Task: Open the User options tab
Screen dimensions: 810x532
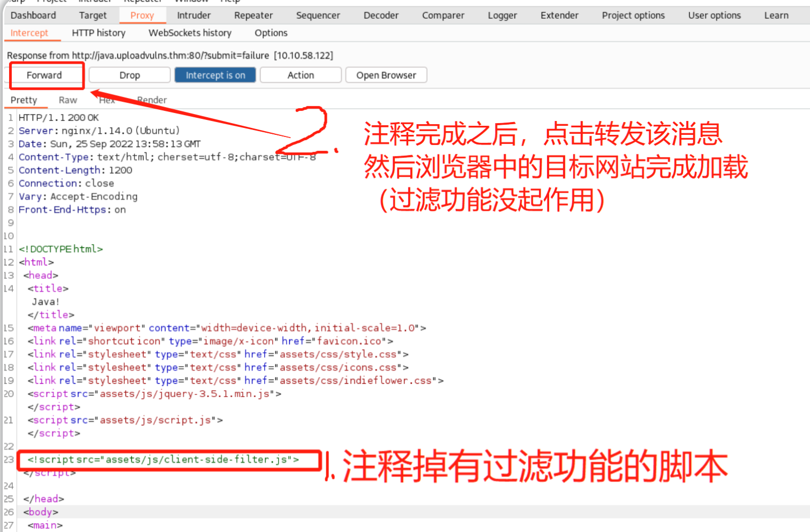Action: point(715,16)
